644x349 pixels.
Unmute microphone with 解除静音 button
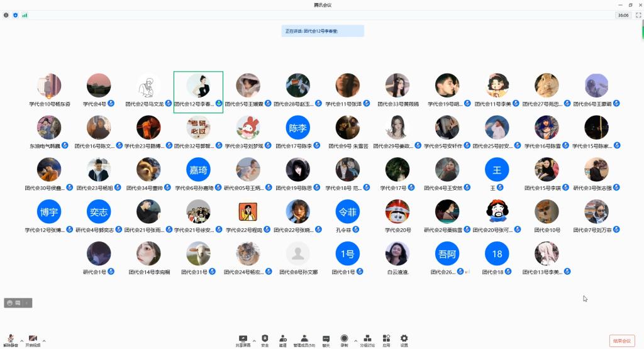11,340
